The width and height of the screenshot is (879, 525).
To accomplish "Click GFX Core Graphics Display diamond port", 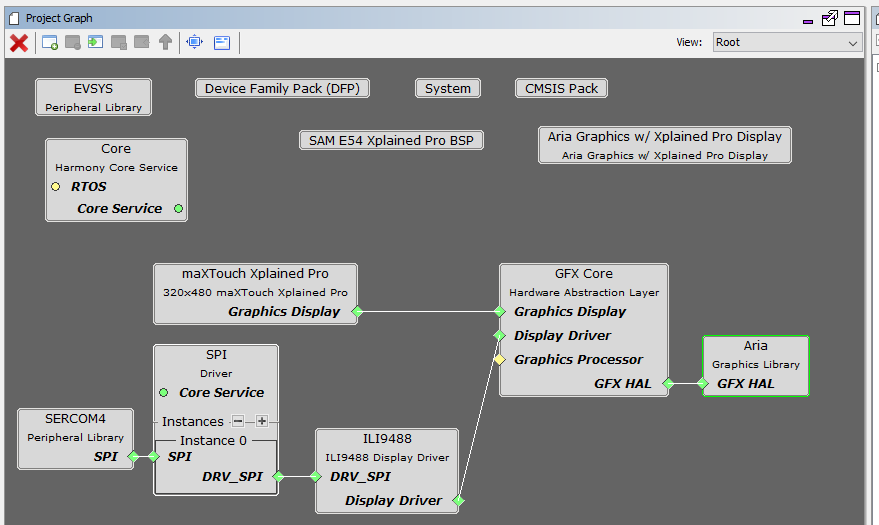I will [x=499, y=312].
